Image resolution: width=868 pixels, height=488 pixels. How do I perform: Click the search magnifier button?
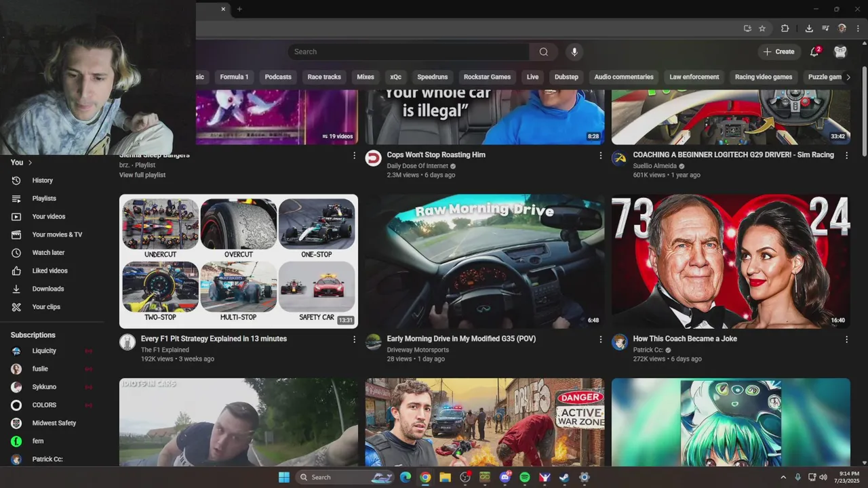click(544, 52)
